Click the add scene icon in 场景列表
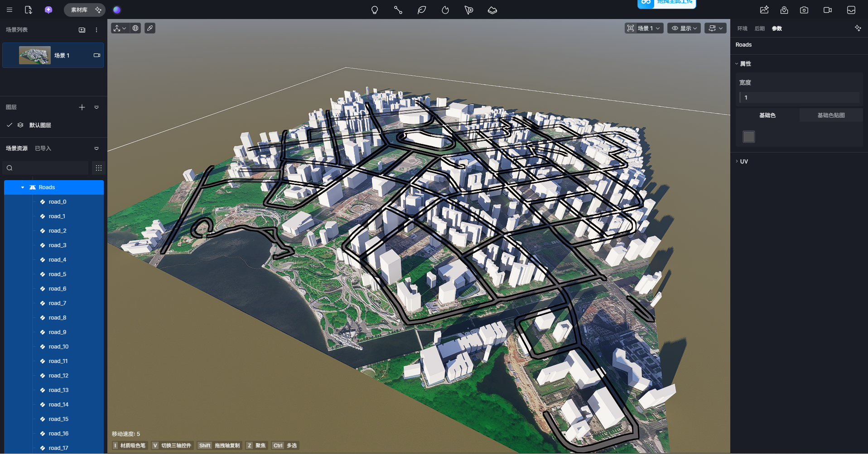 click(x=82, y=30)
